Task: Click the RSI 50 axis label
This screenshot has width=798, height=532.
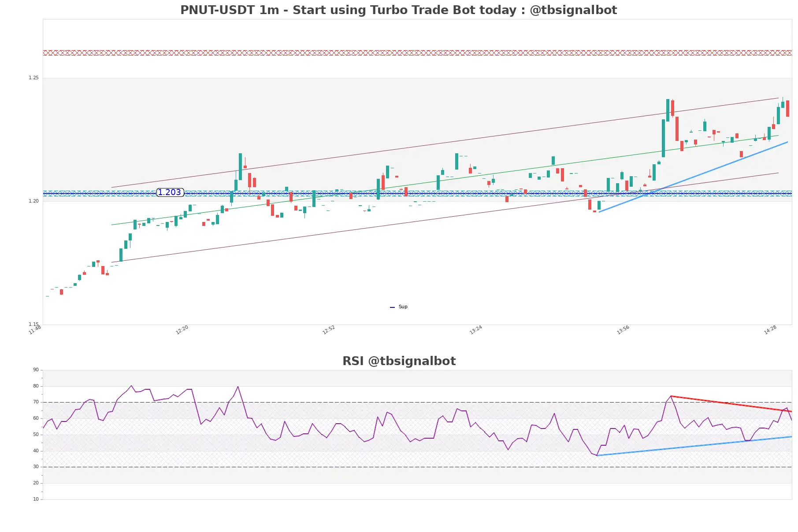Action: point(36,435)
